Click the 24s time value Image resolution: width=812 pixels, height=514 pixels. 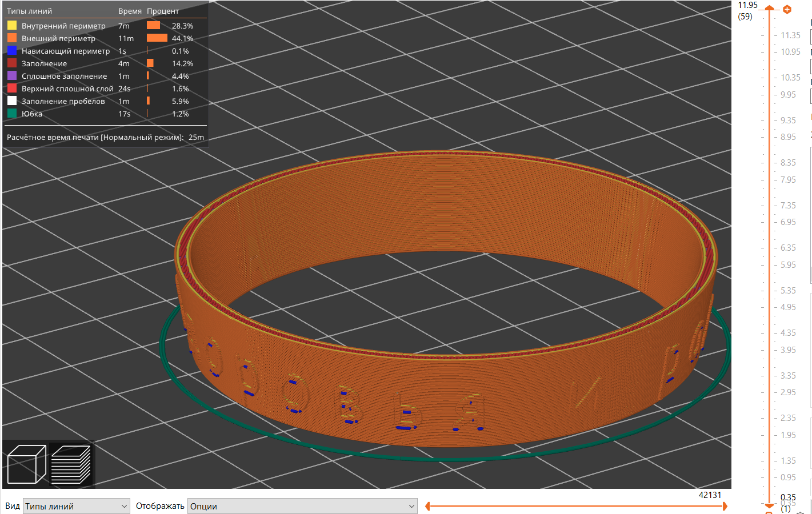pos(124,89)
